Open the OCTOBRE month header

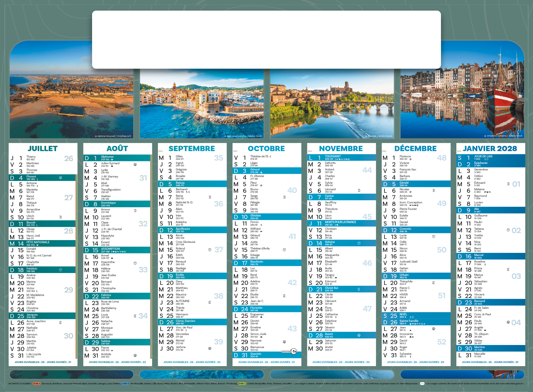[266, 148]
